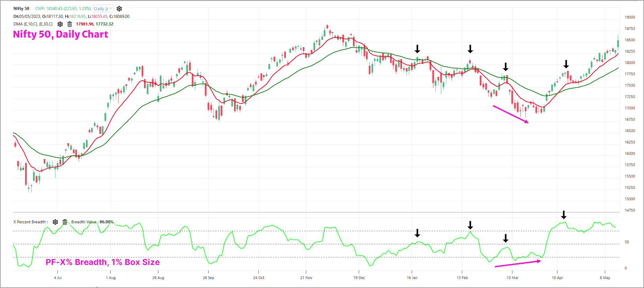Open chart settings gear beside Daily dropdown

119,9
